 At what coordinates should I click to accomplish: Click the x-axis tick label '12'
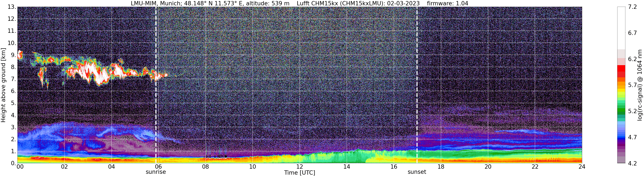(x=299, y=167)
